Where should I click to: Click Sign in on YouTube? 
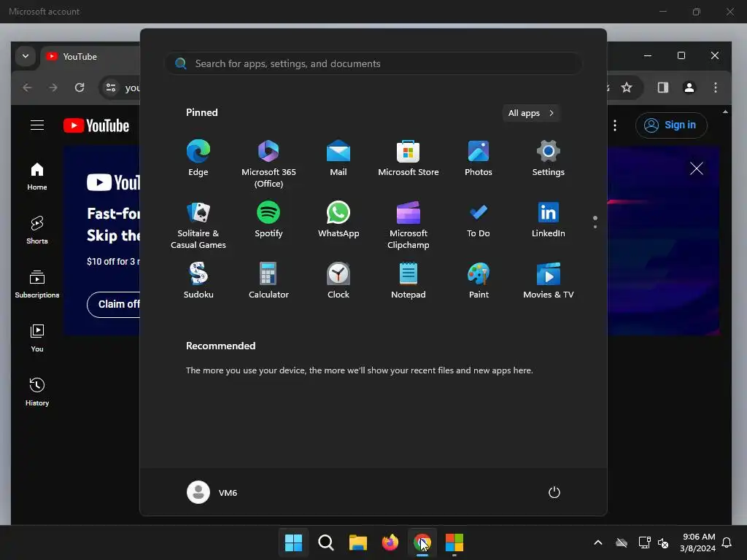(671, 125)
